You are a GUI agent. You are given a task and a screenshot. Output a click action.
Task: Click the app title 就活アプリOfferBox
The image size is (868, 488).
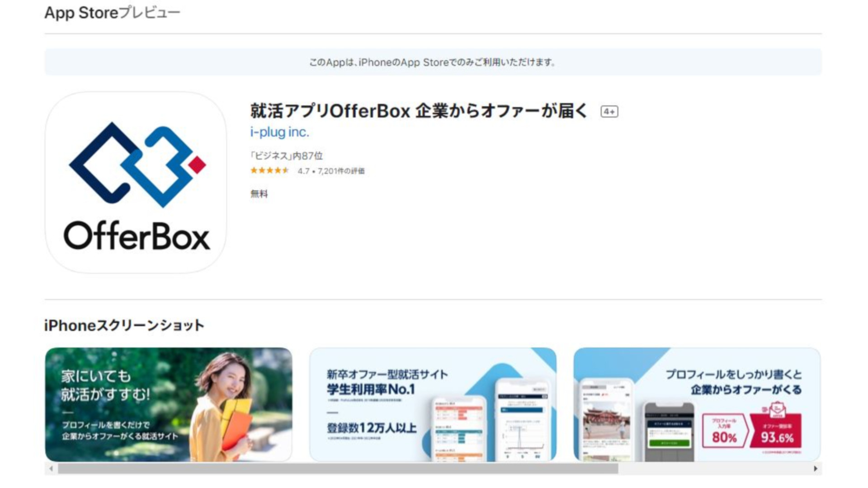[330, 111]
